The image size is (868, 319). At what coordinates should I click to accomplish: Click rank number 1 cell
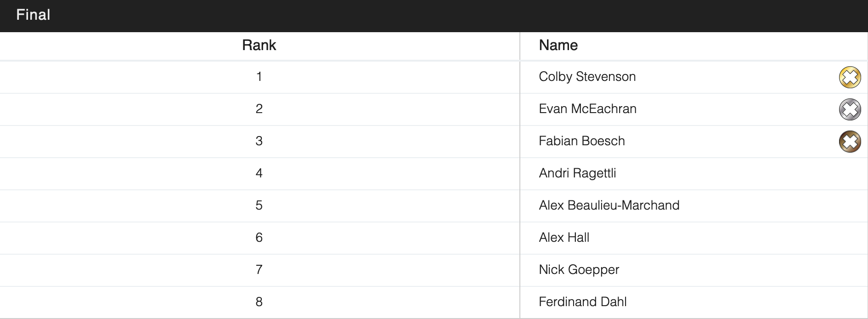coord(259,77)
